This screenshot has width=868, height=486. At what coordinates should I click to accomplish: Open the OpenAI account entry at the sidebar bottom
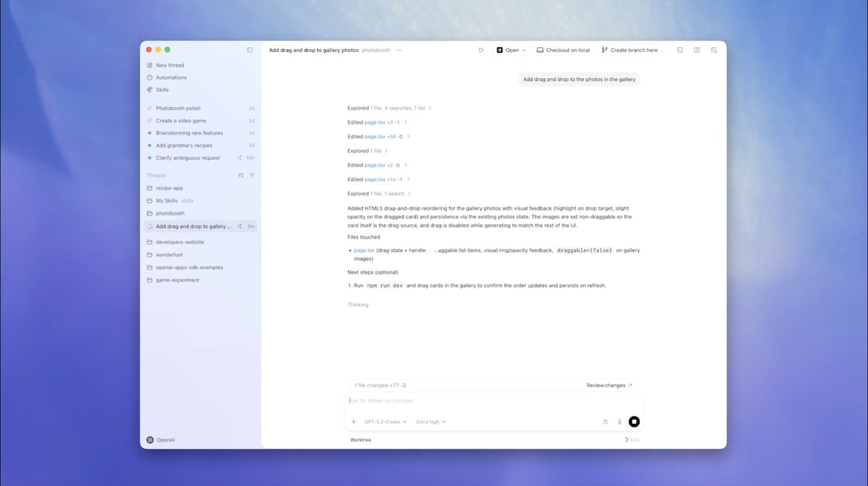pyautogui.click(x=160, y=440)
